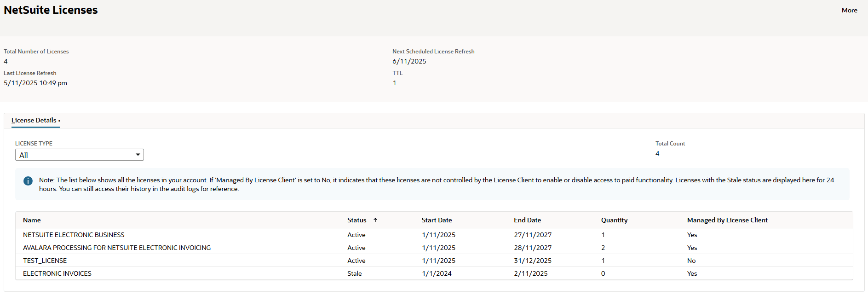Sort by Quantity column header
Image resolution: width=868 pixels, height=296 pixels.
(614, 220)
